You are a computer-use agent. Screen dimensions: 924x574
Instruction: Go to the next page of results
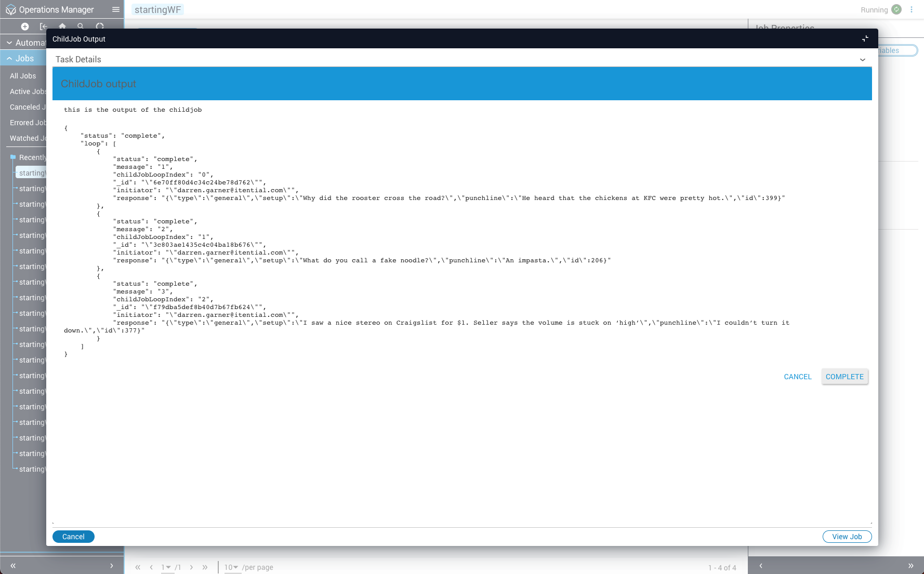coord(191,567)
